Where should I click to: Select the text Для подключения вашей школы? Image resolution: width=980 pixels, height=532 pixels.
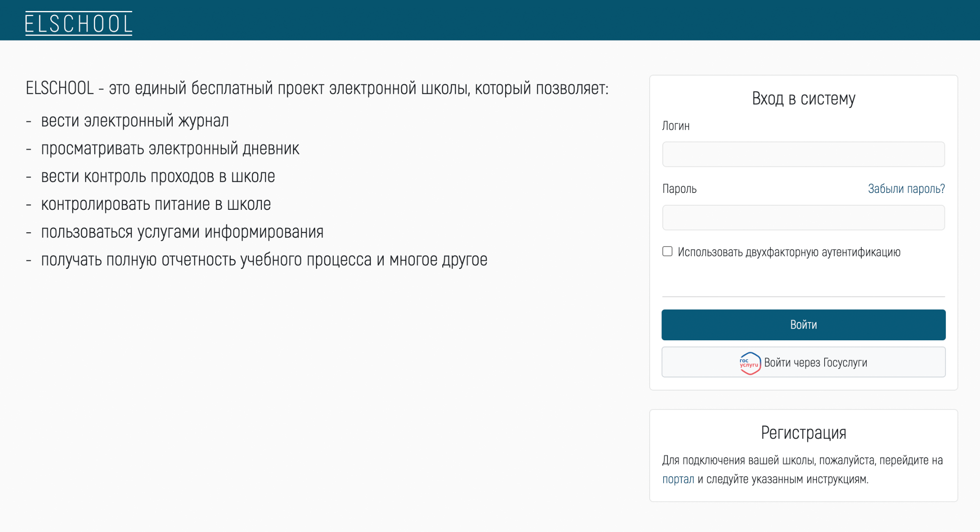[739, 460]
